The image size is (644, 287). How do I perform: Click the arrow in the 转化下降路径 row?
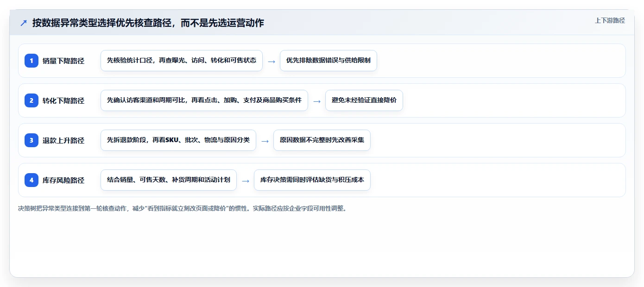(317, 101)
